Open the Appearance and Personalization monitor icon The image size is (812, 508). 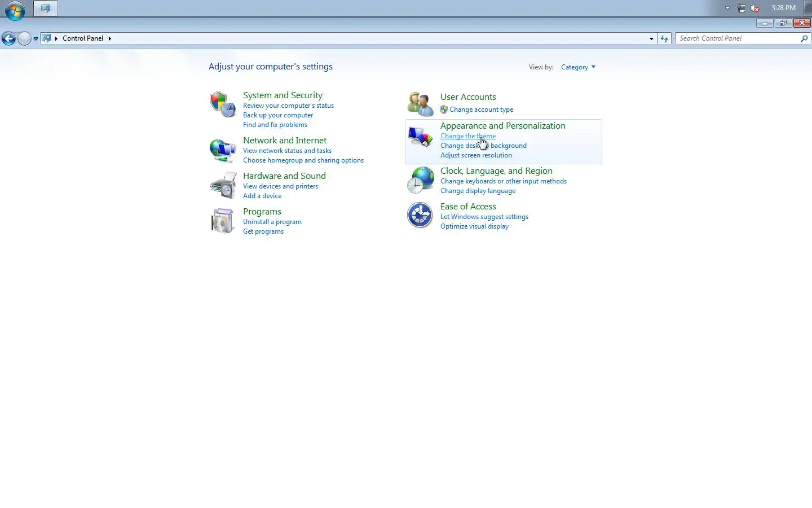click(420, 137)
